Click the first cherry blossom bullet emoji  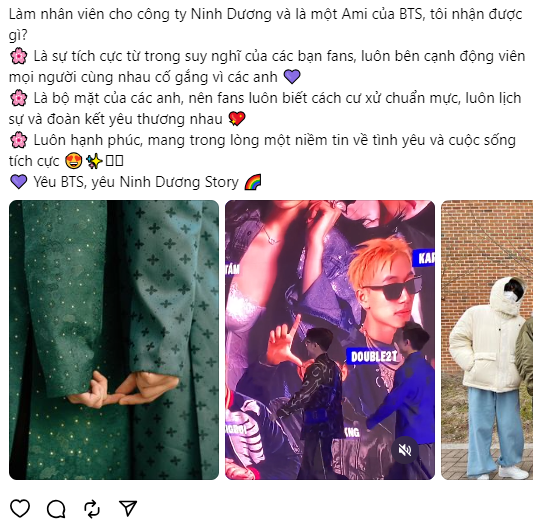[18, 56]
